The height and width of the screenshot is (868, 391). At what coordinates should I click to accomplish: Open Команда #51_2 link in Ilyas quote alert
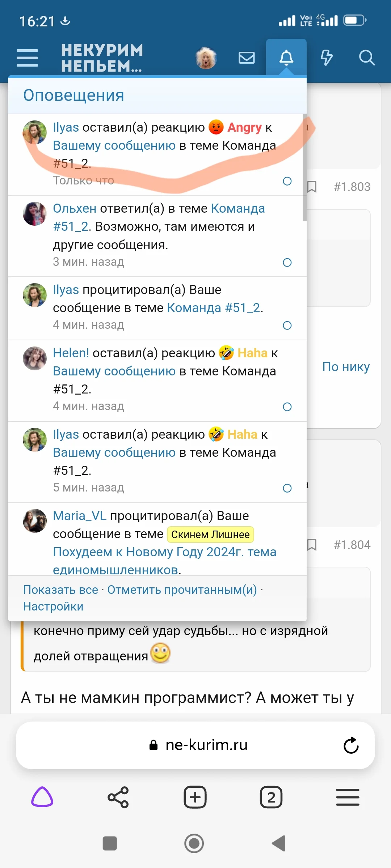(x=214, y=308)
